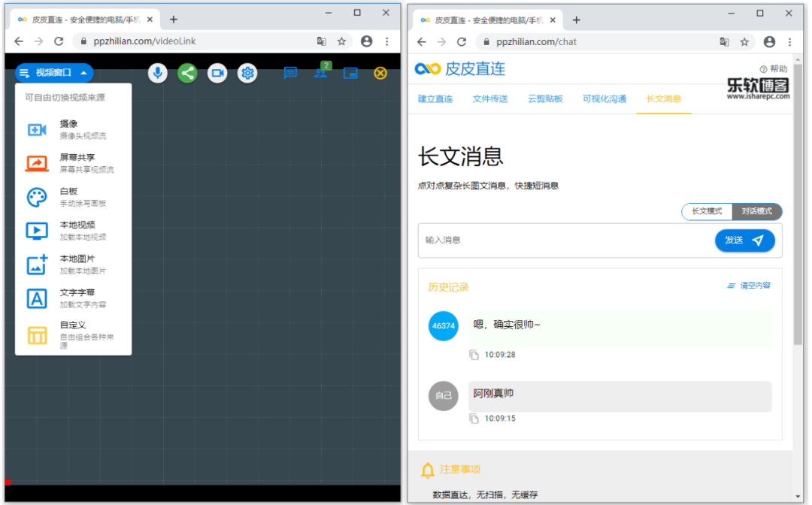The image size is (812, 505).
Task: Select 文字字幕 text subtitle source
Action: [x=73, y=298]
